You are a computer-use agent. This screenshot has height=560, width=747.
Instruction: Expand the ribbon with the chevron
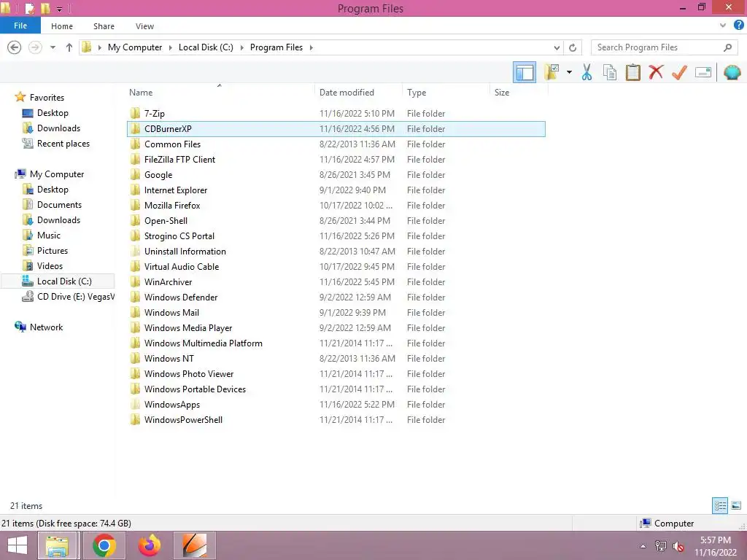point(723,26)
